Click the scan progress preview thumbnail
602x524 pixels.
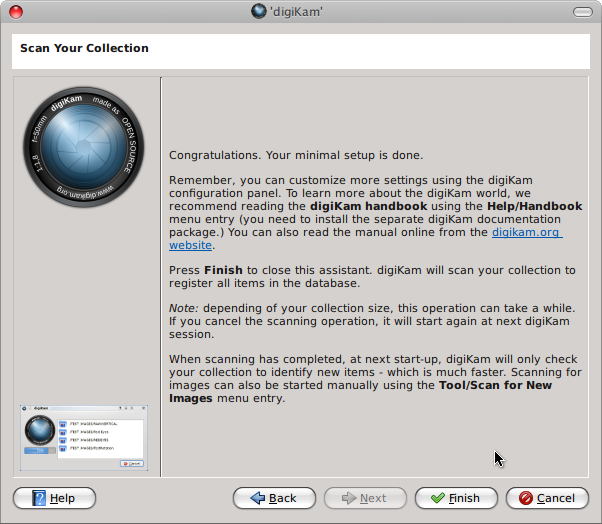tap(84, 438)
